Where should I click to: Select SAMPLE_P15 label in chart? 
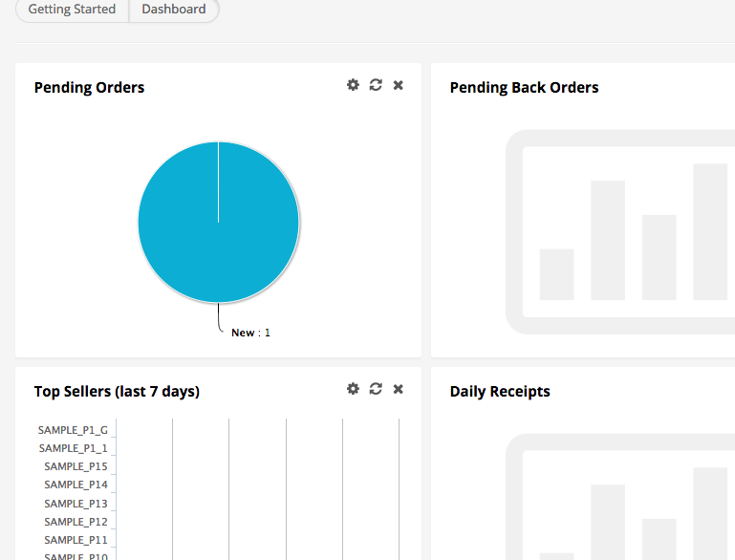tap(76, 466)
